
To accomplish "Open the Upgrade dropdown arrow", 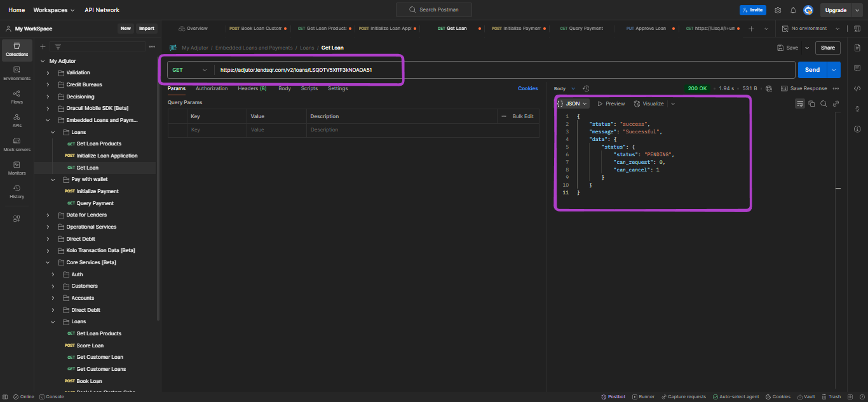I will coord(858,10).
